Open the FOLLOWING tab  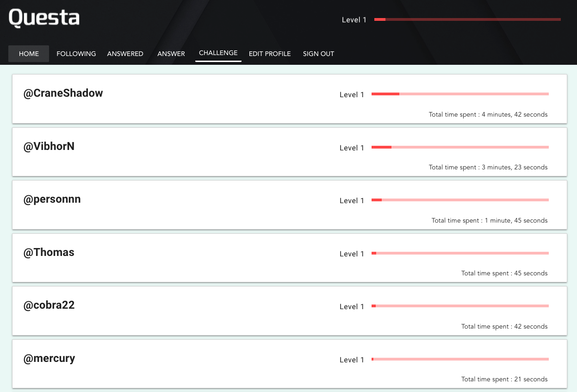(x=76, y=54)
